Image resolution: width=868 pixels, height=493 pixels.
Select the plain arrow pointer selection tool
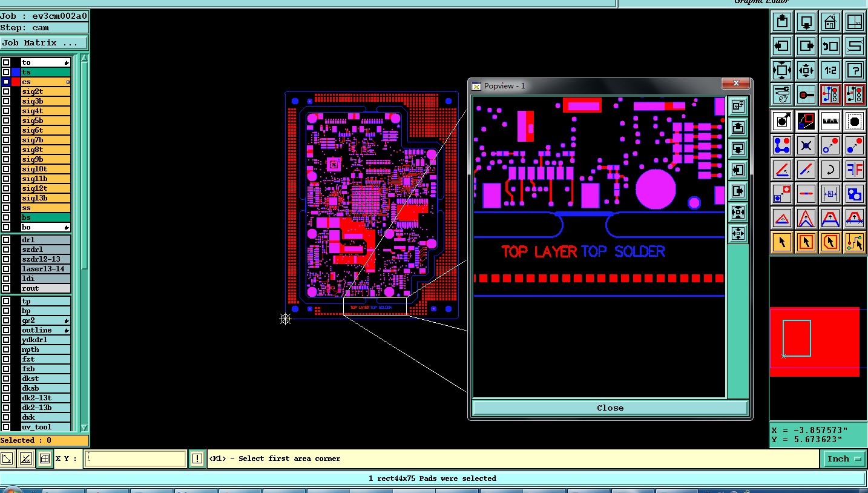coord(781,242)
